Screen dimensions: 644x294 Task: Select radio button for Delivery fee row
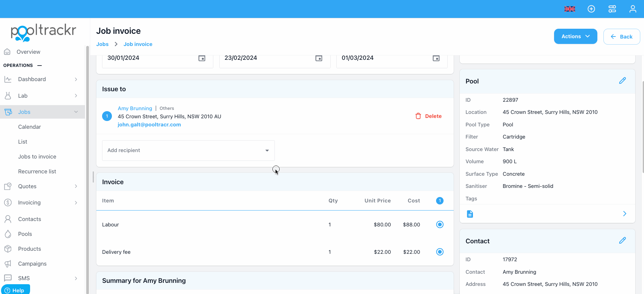tap(440, 252)
